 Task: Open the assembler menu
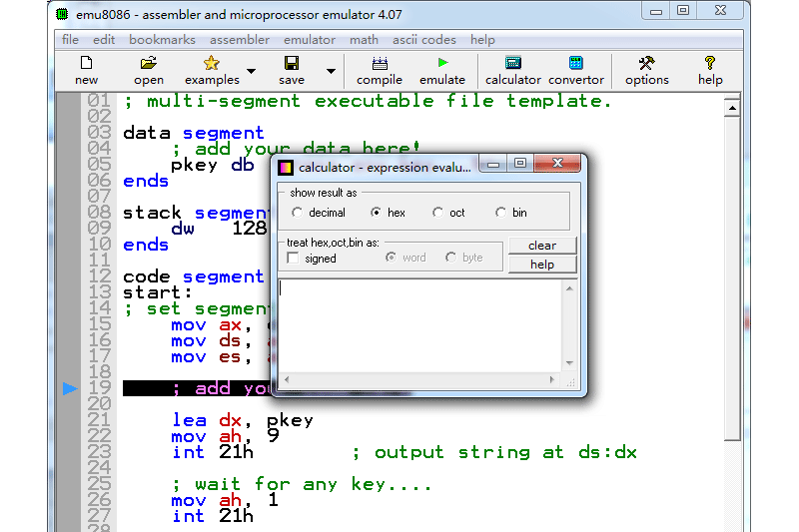240,40
